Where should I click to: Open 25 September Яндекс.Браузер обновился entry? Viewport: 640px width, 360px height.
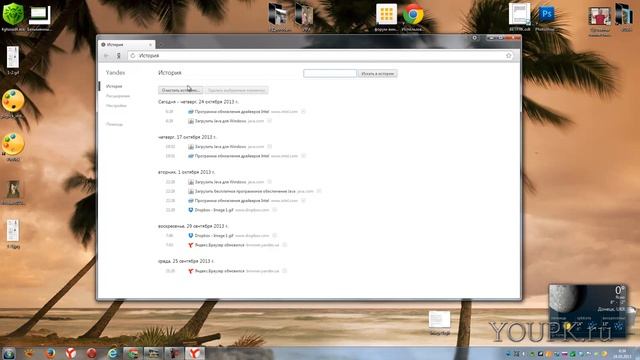[x=220, y=271]
